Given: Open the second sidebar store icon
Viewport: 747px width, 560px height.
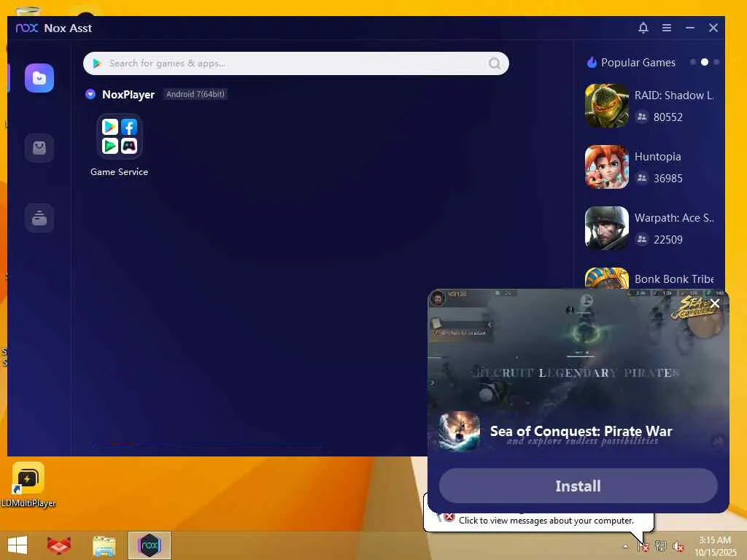Looking at the screenshot, I should tap(39, 147).
